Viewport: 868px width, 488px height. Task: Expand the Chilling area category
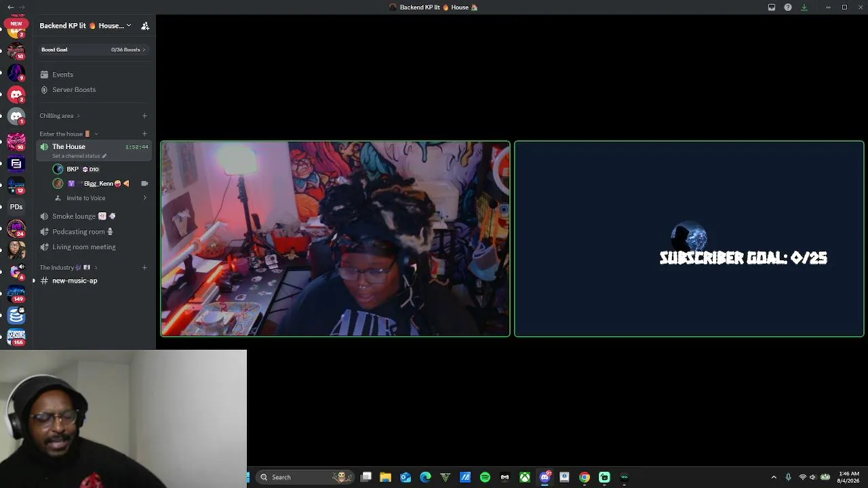tap(60, 116)
